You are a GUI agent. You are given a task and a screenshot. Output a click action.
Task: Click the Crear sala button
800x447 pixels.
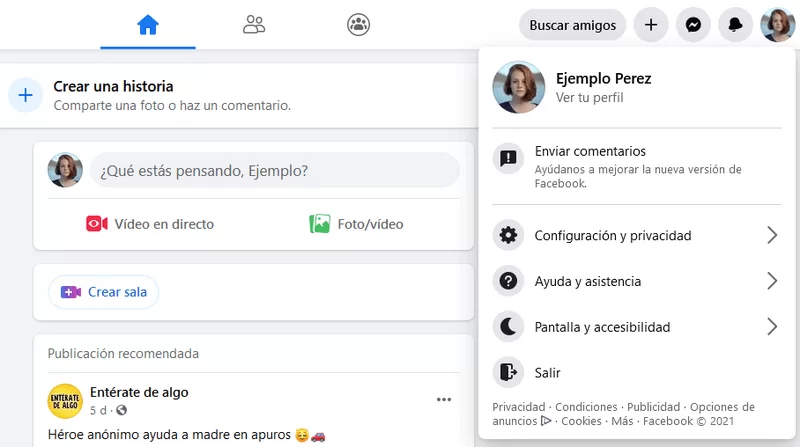pos(104,292)
